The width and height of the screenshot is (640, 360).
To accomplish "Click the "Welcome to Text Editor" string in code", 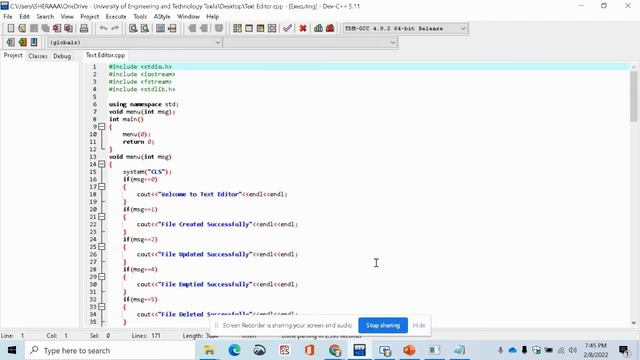I will click(x=200, y=194).
